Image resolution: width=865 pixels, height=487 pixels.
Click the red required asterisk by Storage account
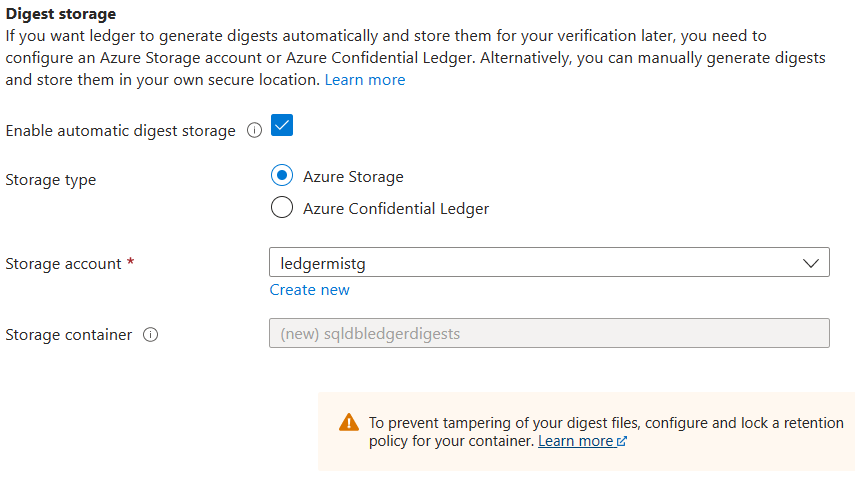coord(131,263)
